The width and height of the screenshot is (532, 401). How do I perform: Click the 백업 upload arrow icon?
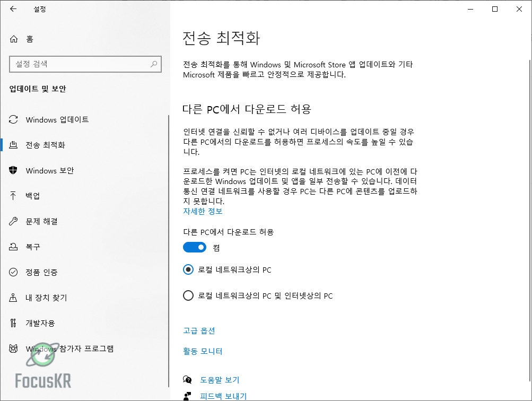[13, 196]
